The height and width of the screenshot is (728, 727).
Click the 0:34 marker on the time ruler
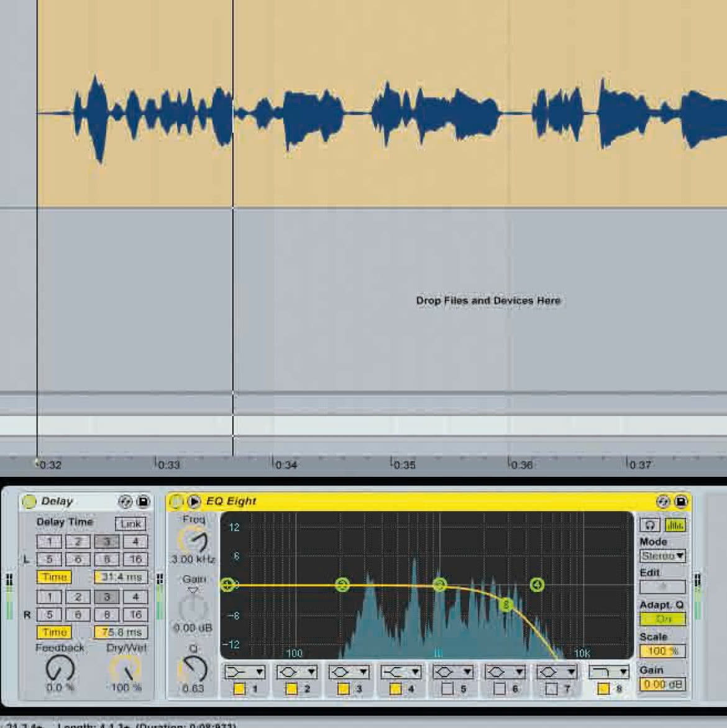(x=285, y=465)
